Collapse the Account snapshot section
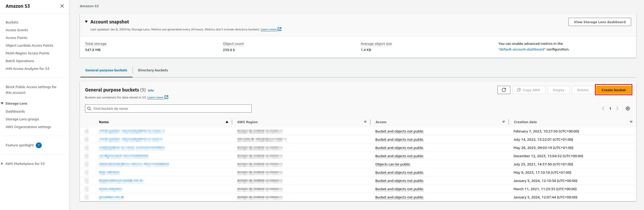The height and width of the screenshot is (210, 644). [x=86, y=22]
